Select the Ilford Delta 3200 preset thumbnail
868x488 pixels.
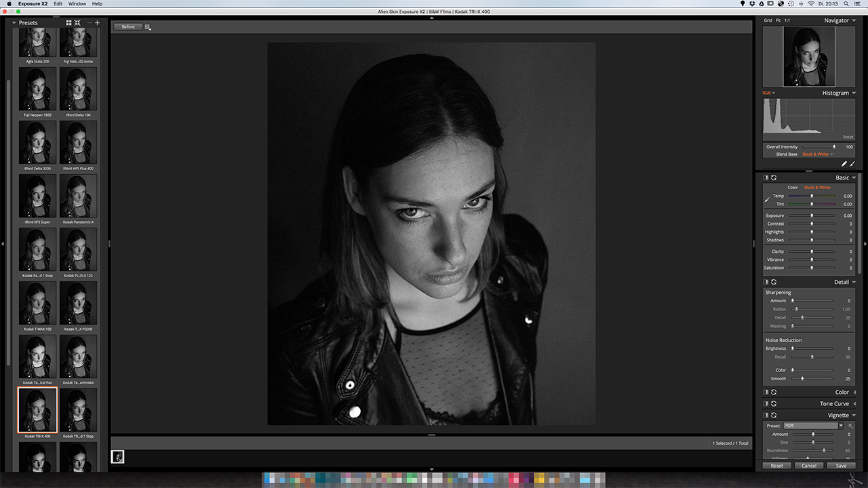[38, 144]
